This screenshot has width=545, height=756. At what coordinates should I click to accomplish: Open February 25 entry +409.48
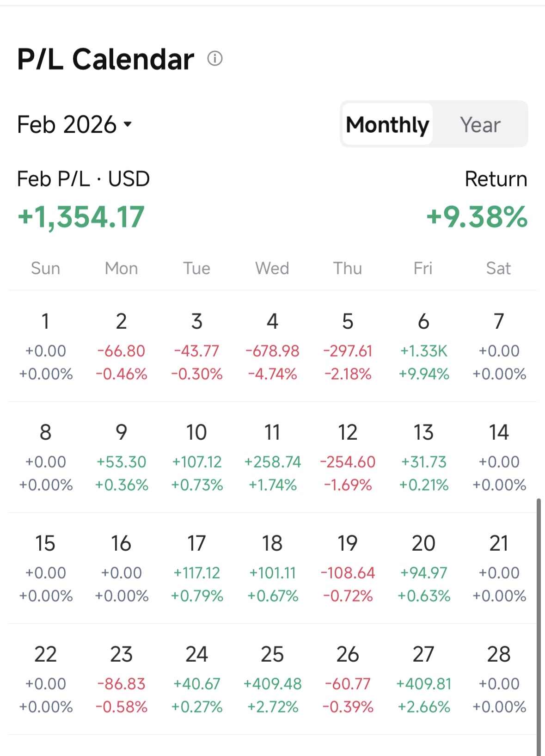coord(272,679)
